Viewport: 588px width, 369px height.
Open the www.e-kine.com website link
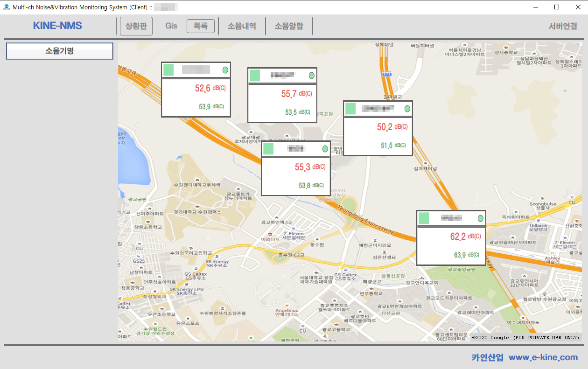(x=543, y=357)
